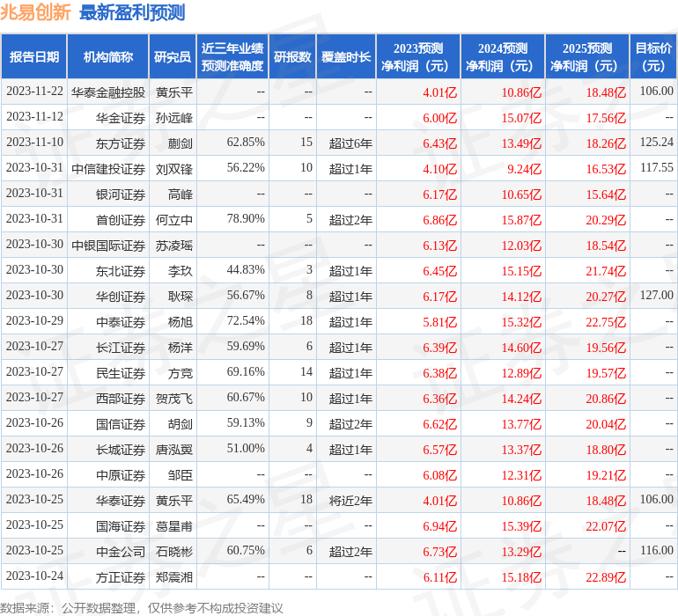Select the 中信建投证券 institution cell
The height and width of the screenshot is (616, 678).
(x=108, y=169)
